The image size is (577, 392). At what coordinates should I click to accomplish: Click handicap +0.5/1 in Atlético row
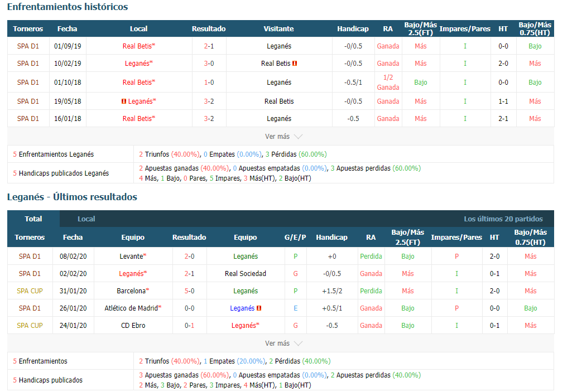point(332,308)
